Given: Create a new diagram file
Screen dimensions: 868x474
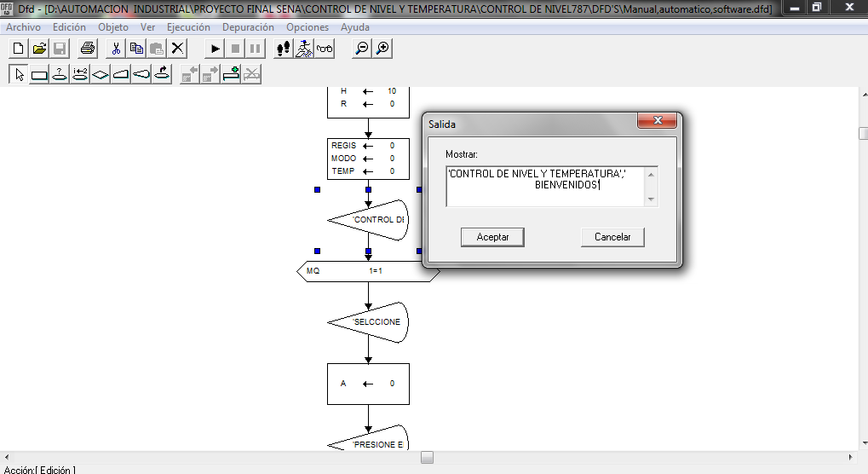Looking at the screenshot, I should pyautogui.click(x=18, y=49).
